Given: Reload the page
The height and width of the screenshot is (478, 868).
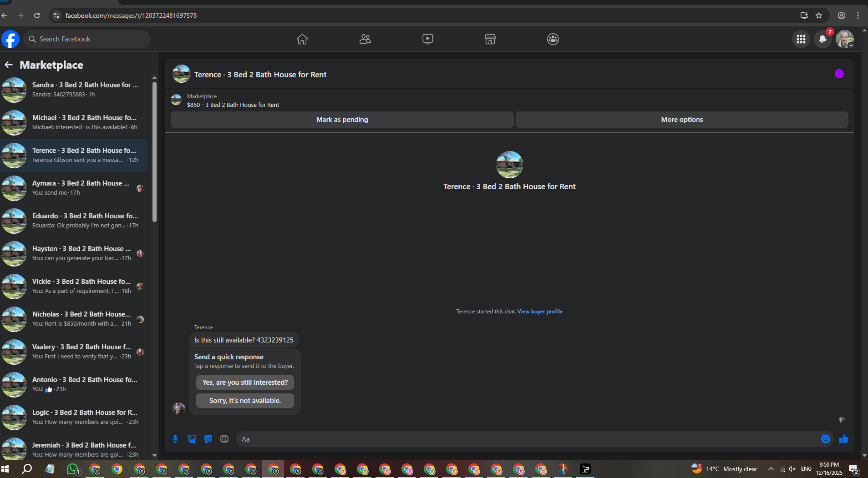Looking at the screenshot, I should [37, 15].
